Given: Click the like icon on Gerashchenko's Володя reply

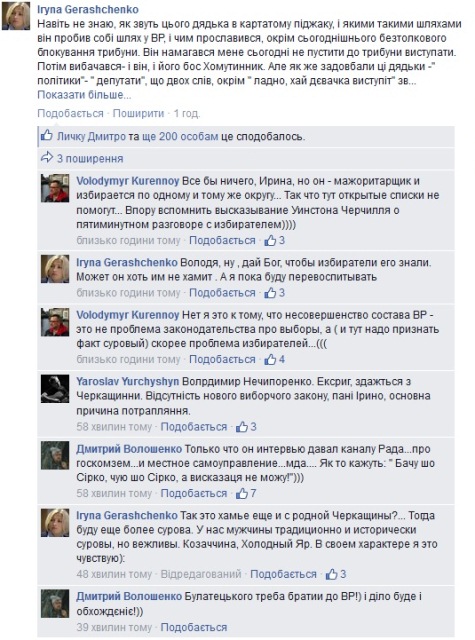Looking at the screenshot, I should 270,293.
